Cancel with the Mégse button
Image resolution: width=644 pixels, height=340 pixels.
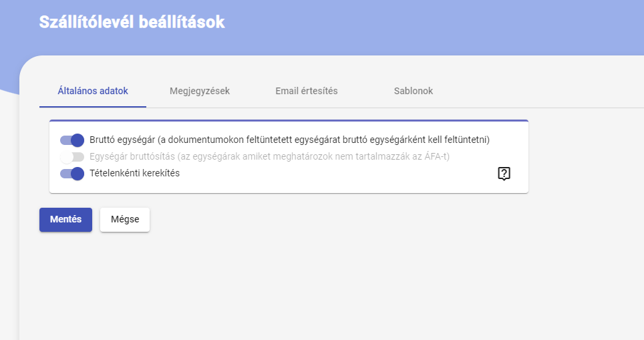tap(125, 220)
